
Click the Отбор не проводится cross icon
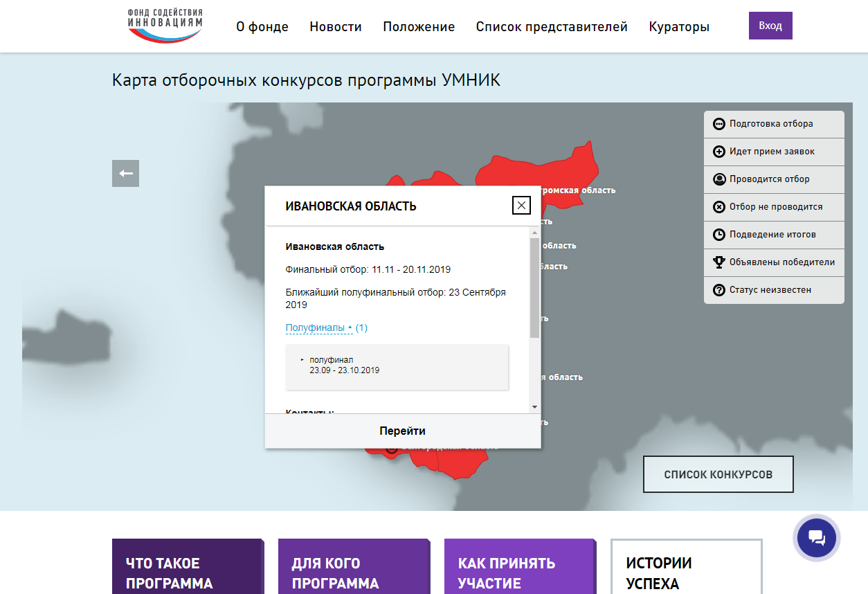719,207
